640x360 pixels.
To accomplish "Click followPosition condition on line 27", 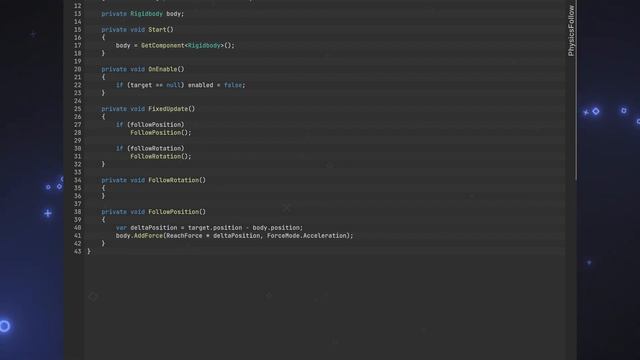I will [x=156, y=125].
